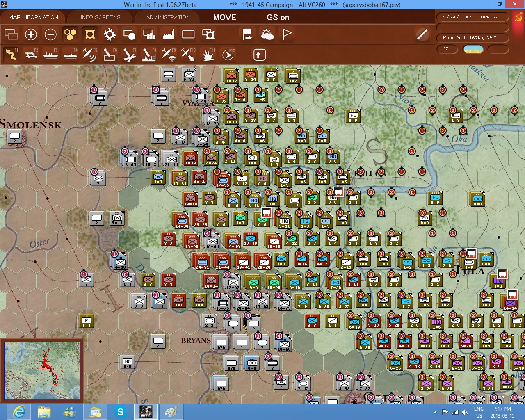Click the Soviet hammer and sickle flag
This screenshot has height=420, width=525.
click(x=518, y=18)
